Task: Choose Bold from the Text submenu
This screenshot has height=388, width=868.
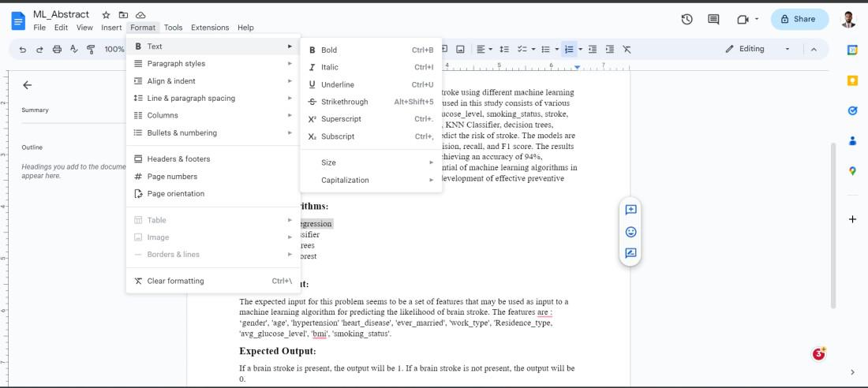Action: [x=371, y=50]
